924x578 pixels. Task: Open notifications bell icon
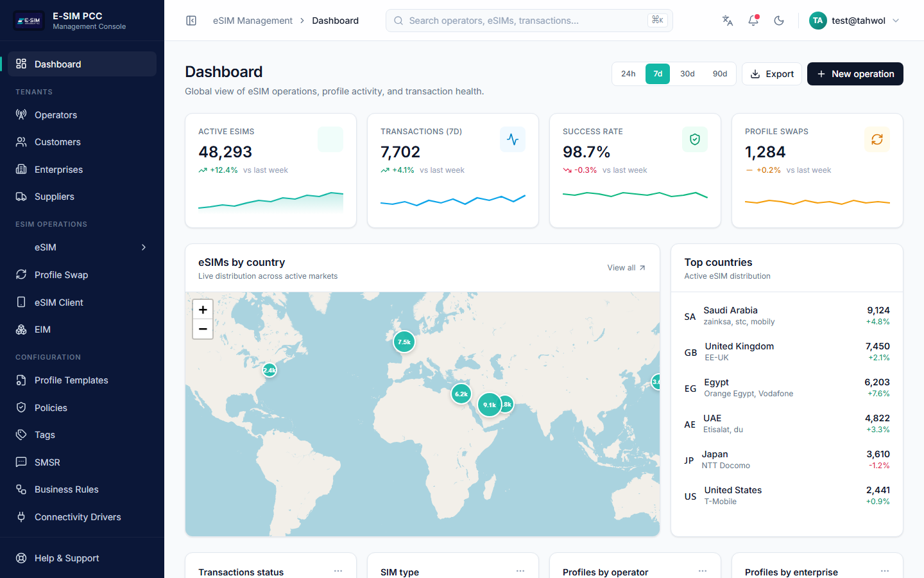point(753,21)
